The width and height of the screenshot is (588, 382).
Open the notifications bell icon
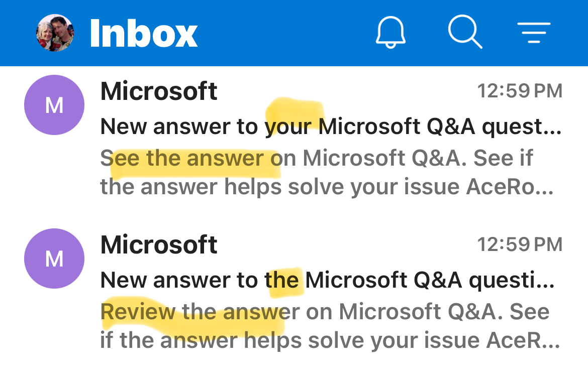[x=390, y=32]
